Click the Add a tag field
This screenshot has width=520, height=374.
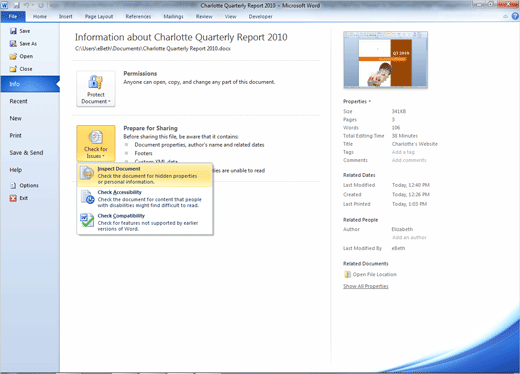[403, 152]
